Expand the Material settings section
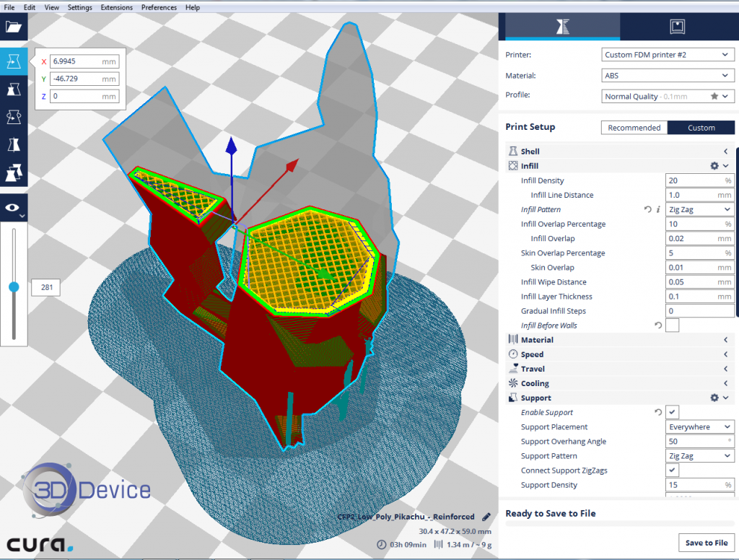 (619, 340)
